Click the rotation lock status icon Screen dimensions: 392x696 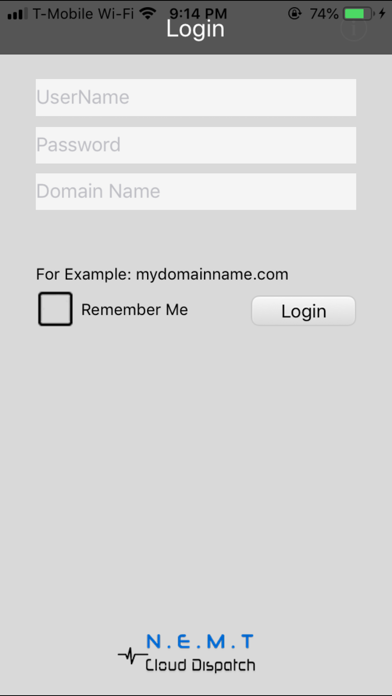(x=294, y=14)
